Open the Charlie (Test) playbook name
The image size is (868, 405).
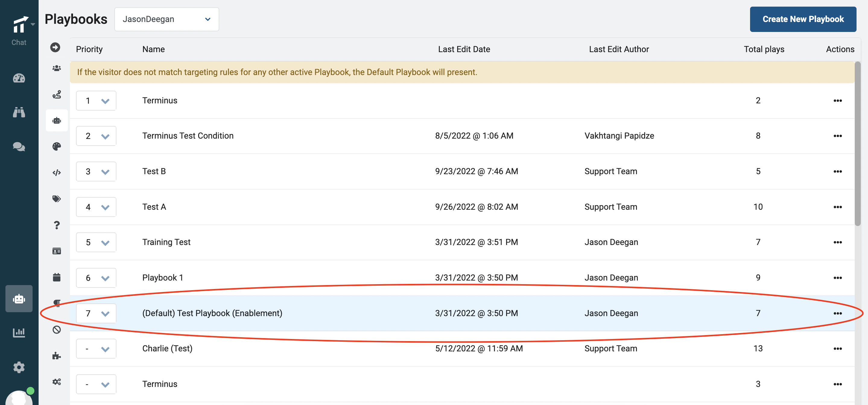tap(167, 348)
